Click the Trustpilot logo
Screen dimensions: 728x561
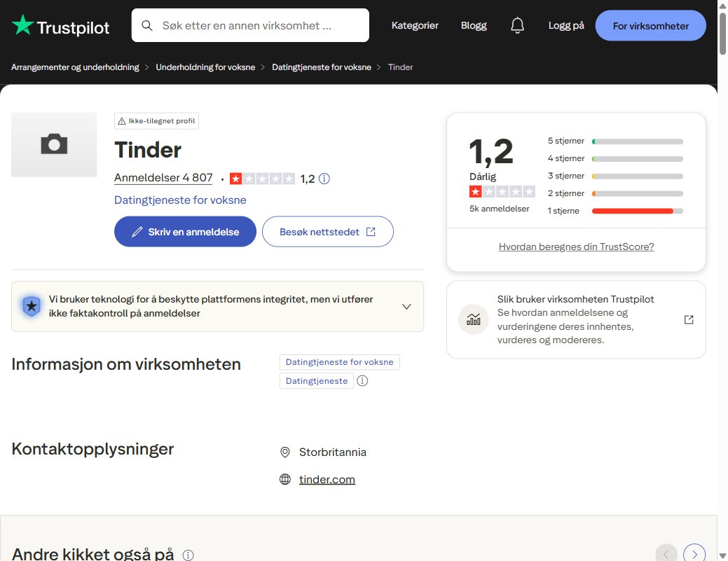[60, 25]
